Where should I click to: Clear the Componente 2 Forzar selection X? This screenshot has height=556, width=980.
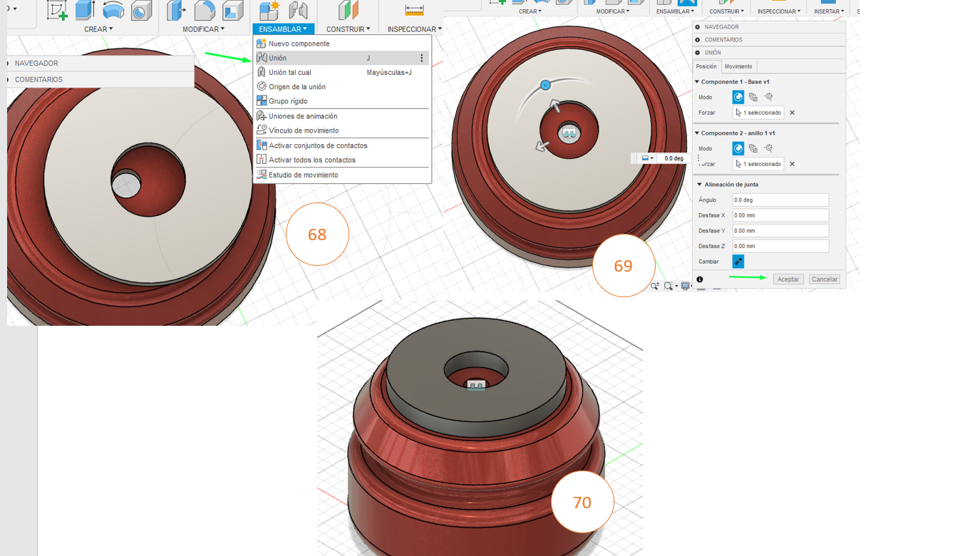tap(792, 164)
